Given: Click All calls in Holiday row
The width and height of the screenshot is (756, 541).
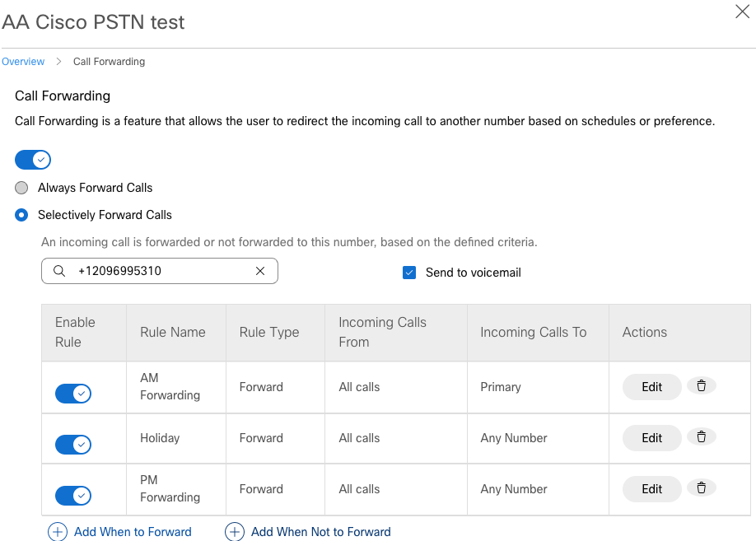Looking at the screenshot, I should [359, 438].
